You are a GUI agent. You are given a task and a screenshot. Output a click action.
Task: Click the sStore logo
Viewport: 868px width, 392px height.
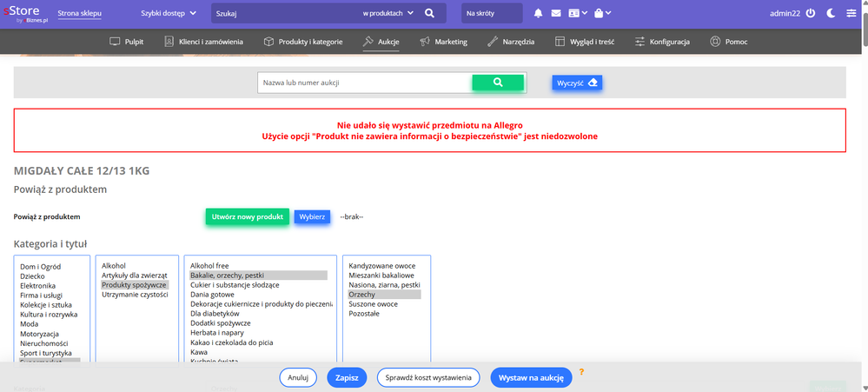click(23, 13)
